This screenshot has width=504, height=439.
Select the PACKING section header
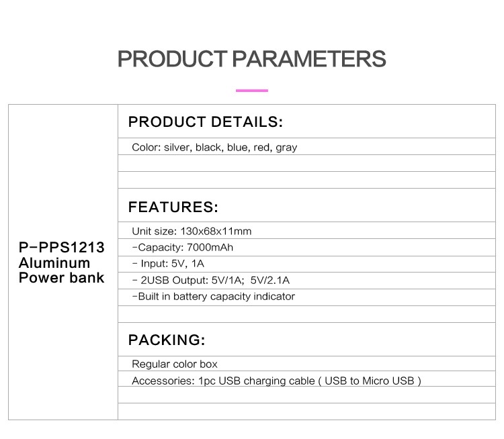306,340
